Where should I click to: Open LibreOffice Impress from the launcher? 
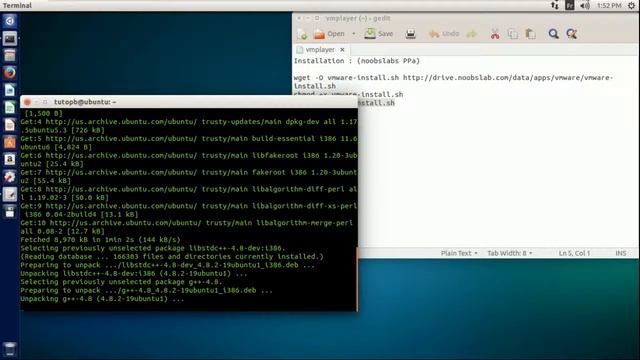(10, 125)
